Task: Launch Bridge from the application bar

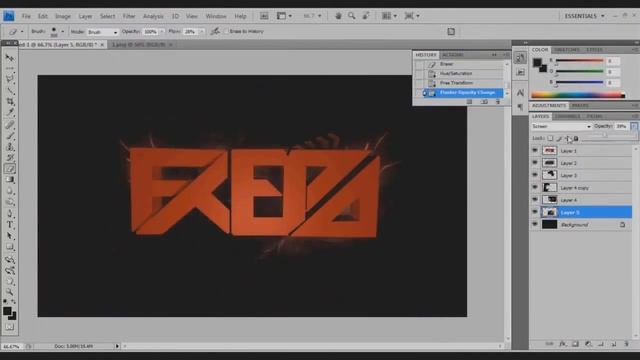Action: [264, 16]
